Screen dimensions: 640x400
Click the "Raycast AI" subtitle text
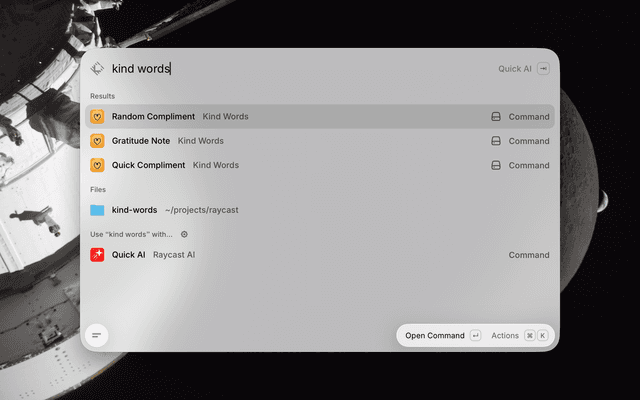(174, 255)
